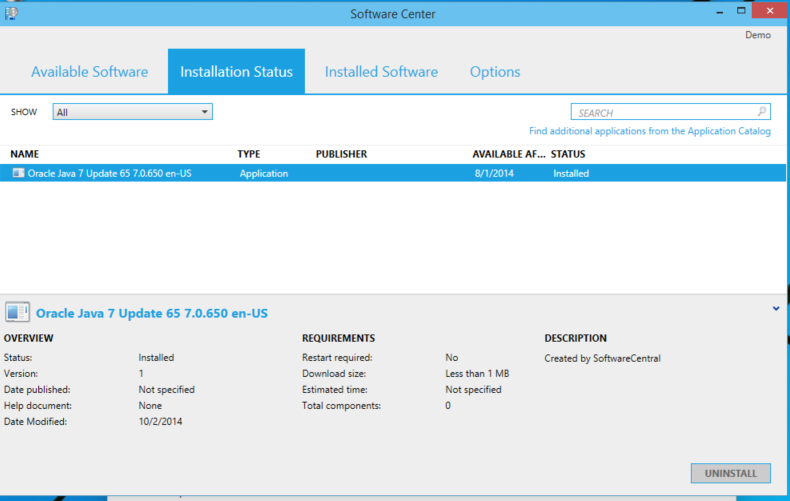Screen dimensions: 790x501
Task: Sort by the TYPE column header
Action: (x=248, y=154)
